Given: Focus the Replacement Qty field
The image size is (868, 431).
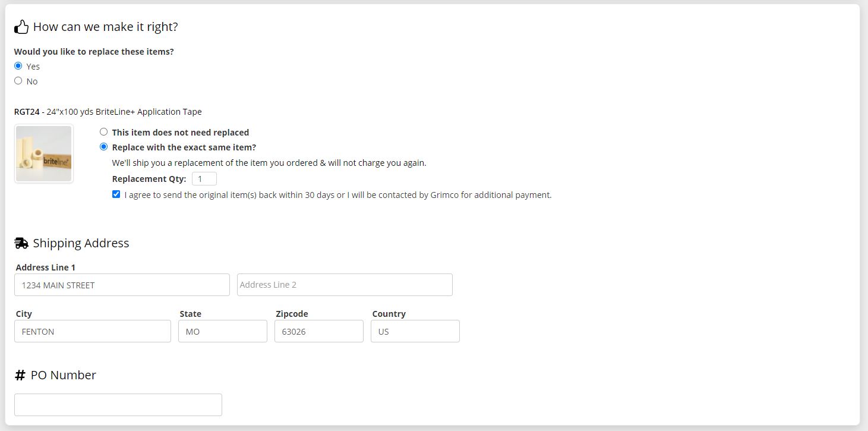Looking at the screenshot, I should coord(204,179).
